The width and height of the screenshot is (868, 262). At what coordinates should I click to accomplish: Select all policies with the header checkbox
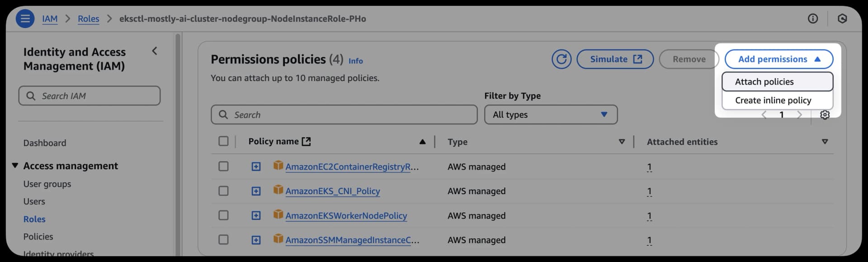click(x=223, y=141)
